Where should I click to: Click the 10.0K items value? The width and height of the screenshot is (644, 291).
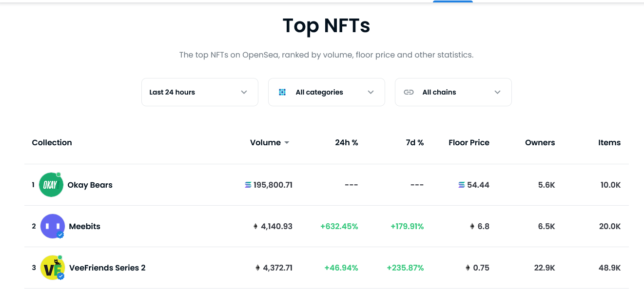(611, 185)
